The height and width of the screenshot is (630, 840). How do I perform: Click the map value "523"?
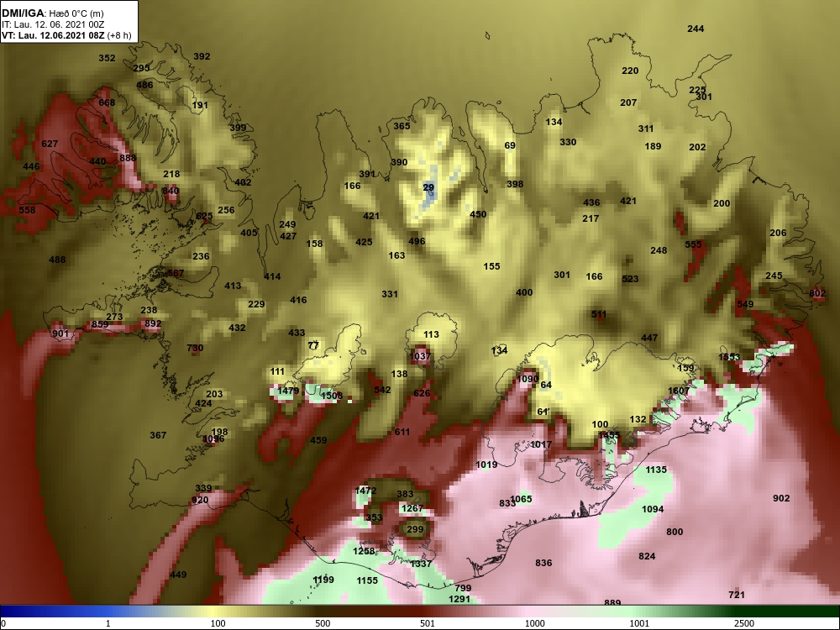[630, 279]
